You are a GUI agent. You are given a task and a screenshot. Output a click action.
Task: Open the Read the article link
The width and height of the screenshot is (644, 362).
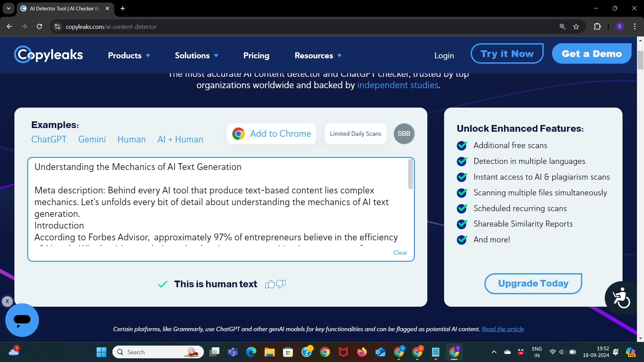[x=503, y=329]
